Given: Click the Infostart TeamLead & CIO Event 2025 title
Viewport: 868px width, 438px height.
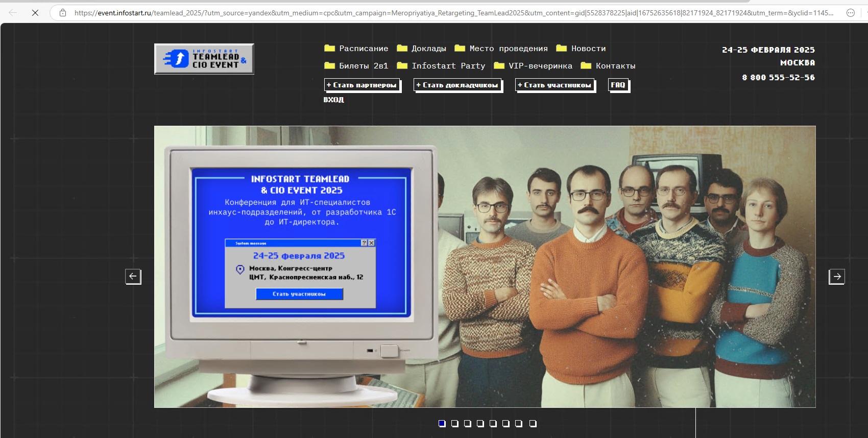Looking at the screenshot, I should tap(300, 185).
